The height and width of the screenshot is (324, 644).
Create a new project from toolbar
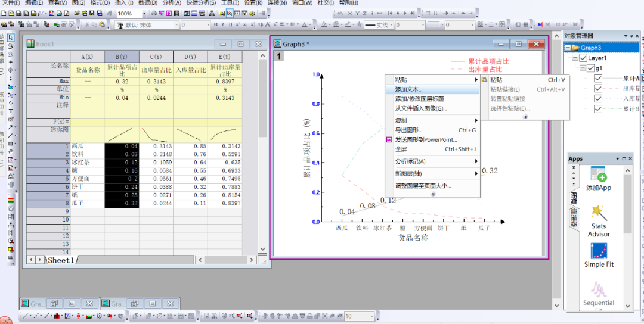[4, 14]
